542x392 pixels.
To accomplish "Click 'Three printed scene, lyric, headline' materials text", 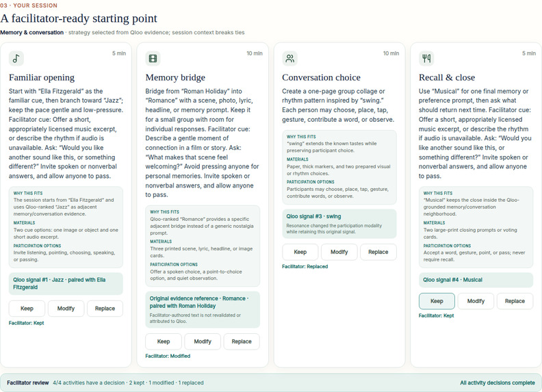I will click(x=201, y=252).
